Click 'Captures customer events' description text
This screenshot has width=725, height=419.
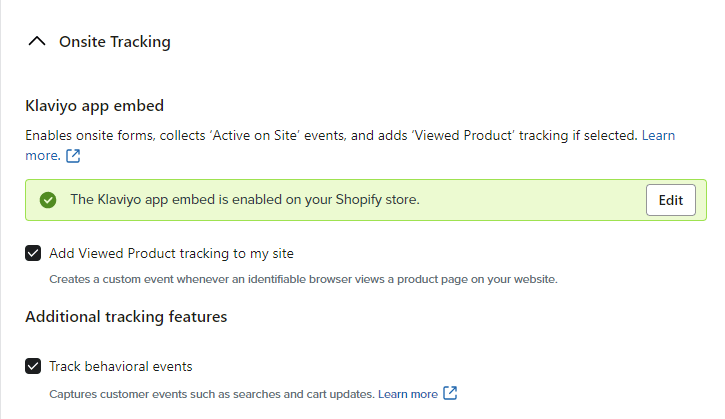coord(212,394)
